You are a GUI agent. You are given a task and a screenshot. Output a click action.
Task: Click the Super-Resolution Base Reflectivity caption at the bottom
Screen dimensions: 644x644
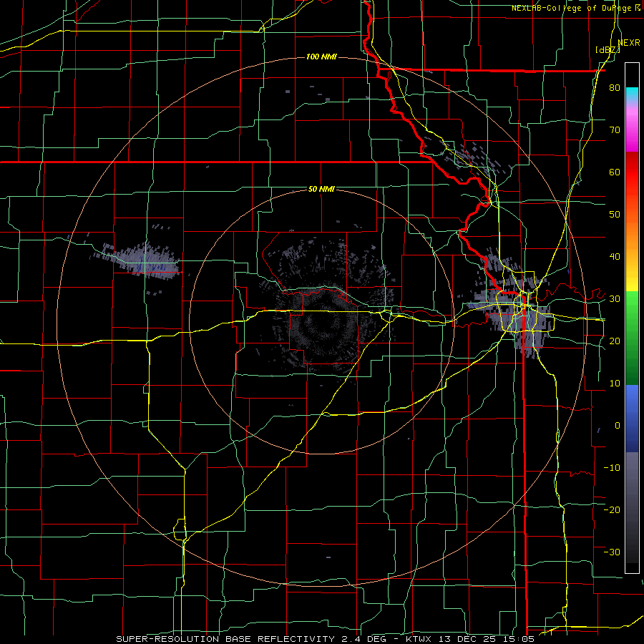[326, 639]
